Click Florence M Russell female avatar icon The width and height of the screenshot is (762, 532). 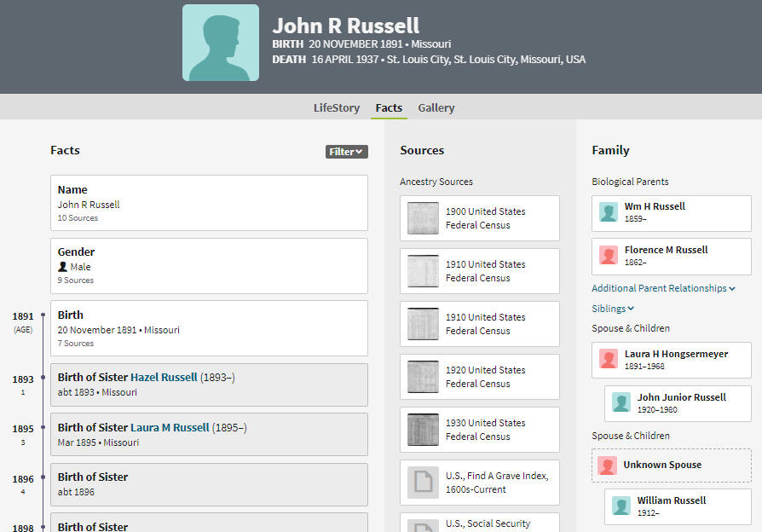point(609,255)
